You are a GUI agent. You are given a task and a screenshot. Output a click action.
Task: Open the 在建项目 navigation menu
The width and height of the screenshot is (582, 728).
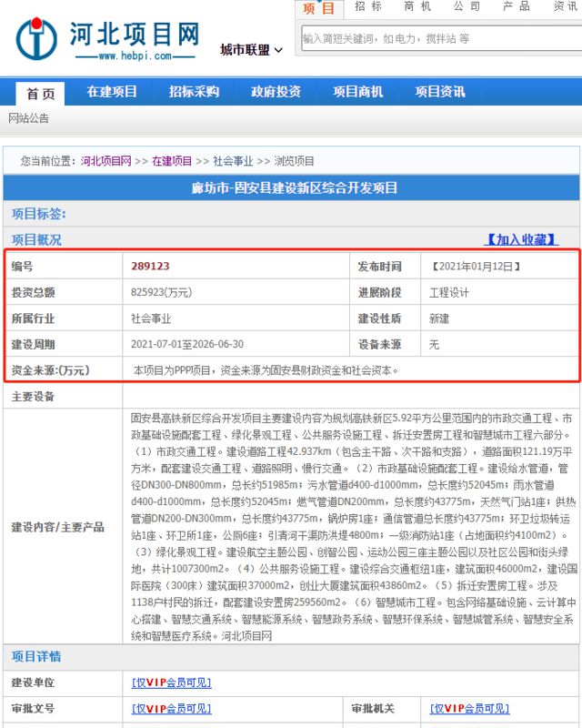[x=112, y=92]
